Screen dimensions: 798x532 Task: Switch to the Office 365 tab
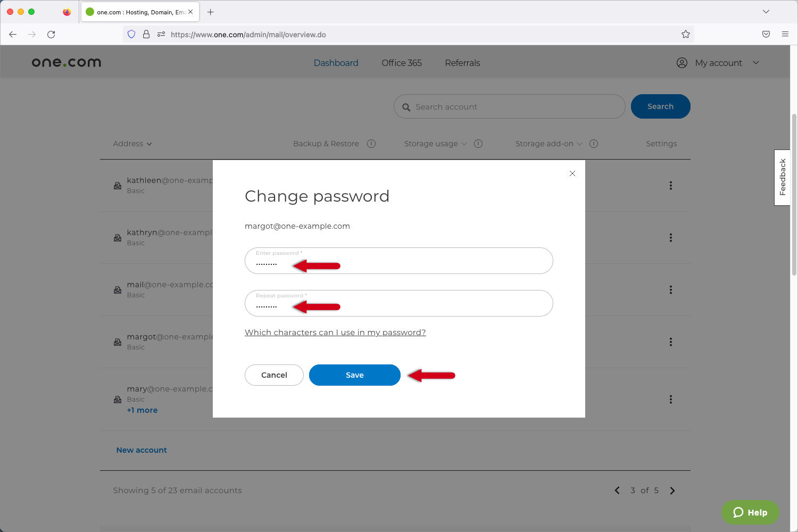(401, 63)
